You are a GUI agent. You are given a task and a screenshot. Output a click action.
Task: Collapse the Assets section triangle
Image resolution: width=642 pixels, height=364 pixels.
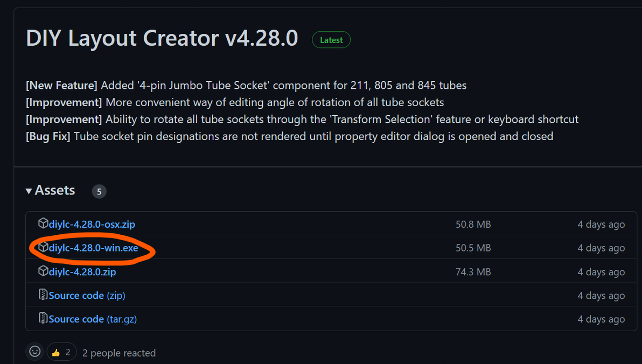click(x=29, y=191)
